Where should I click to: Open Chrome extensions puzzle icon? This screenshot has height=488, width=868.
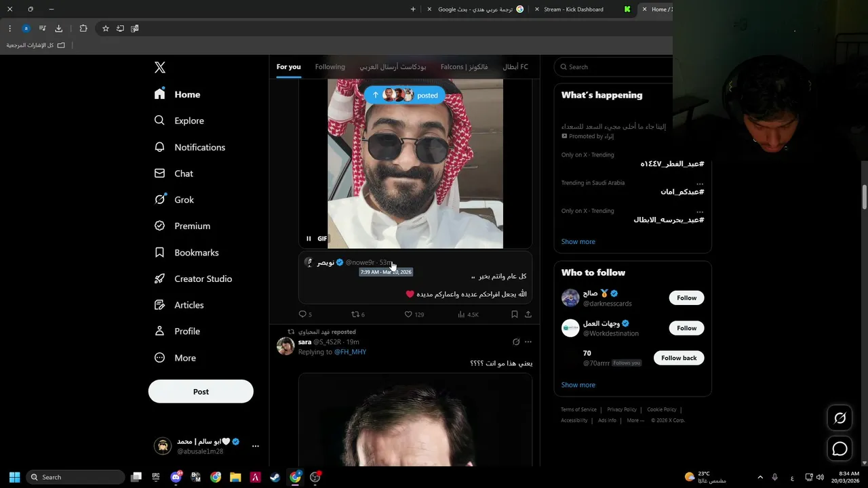tap(83, 28)
